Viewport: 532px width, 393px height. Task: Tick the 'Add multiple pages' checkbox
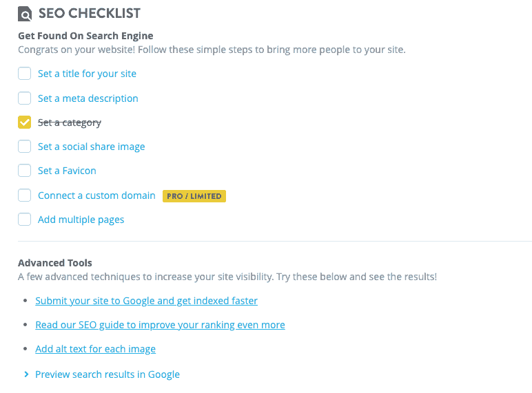(25, 220)
